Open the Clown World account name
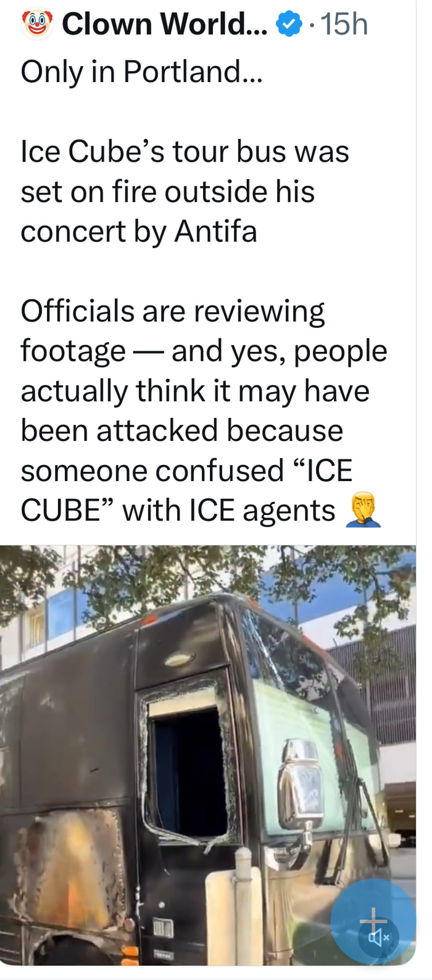 (x=165, y=24)
